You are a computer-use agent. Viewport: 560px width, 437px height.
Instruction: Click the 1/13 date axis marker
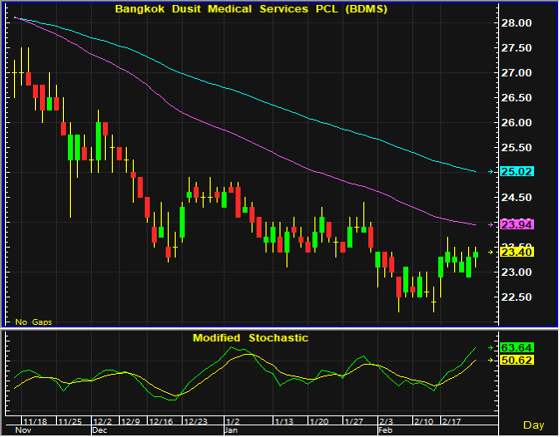click(284, 421)
